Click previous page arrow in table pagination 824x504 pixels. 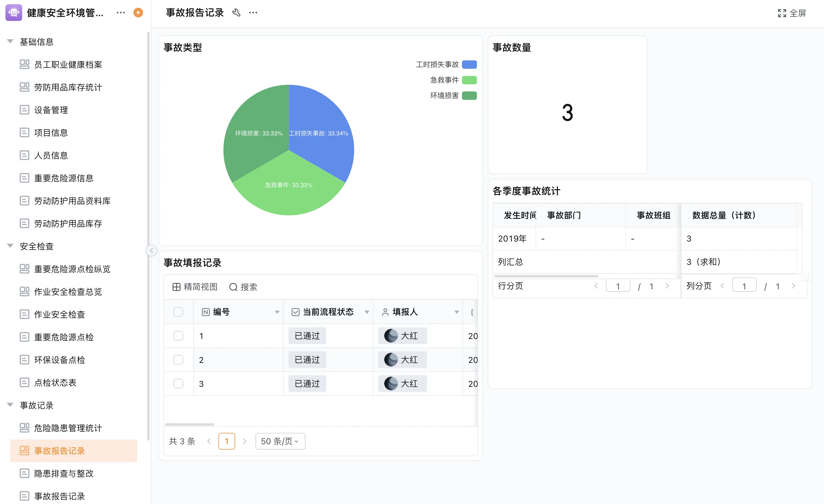point(209,441)
